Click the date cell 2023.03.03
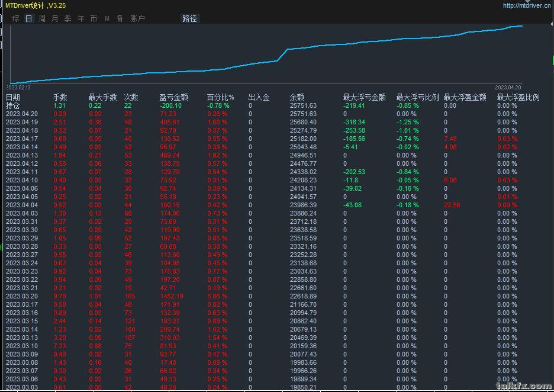 [x=21, y=387]
